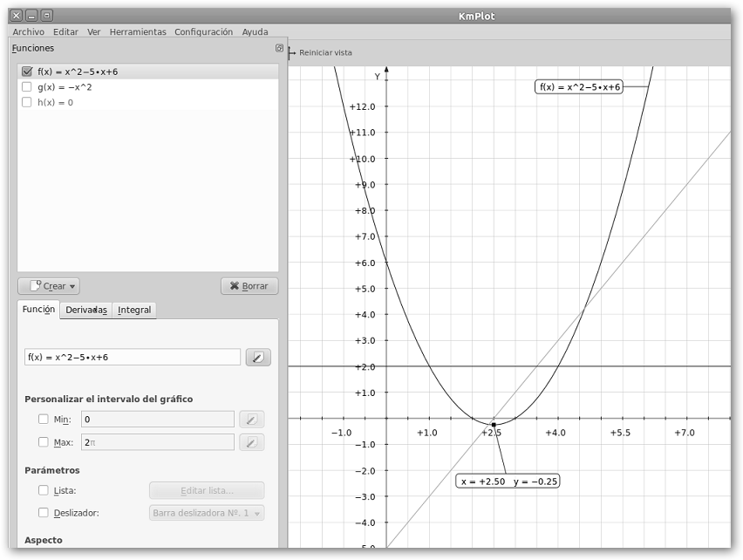This screenshot has width=743, height=560.
Task: Uncheck the f(x) = x^2−5•x+6 function
Action: pyautogui.click(x=27, y=72)
